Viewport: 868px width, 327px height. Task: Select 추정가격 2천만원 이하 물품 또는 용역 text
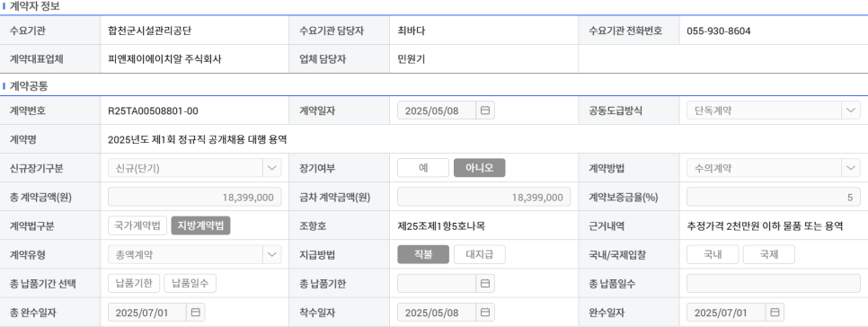tap(765, 225)
